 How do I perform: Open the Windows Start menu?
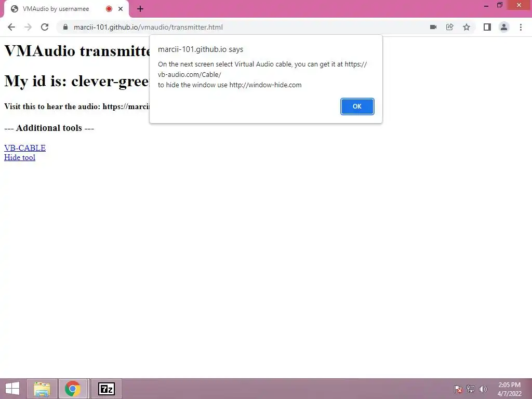[12, 389]
